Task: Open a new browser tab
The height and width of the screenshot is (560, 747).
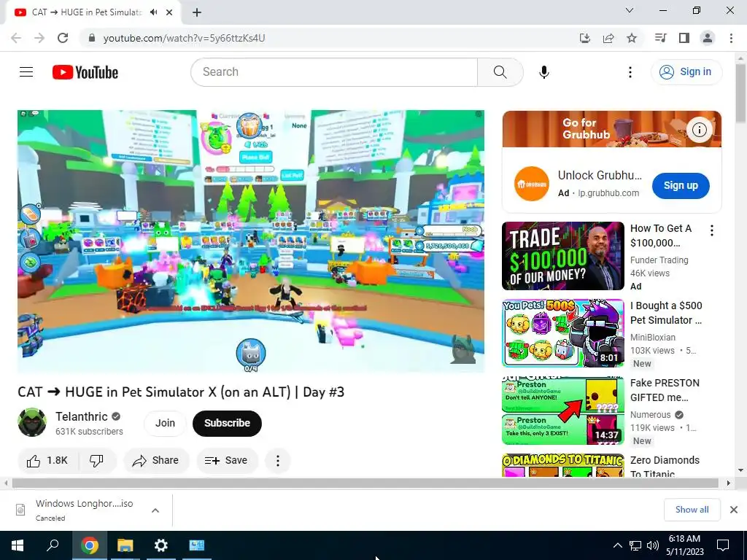Action: tap(197, 12)
